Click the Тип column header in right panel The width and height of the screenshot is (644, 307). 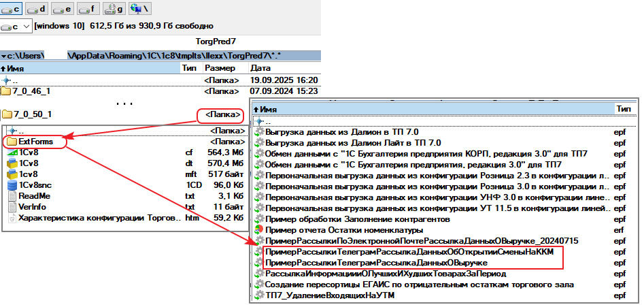(x=623, y=109)
